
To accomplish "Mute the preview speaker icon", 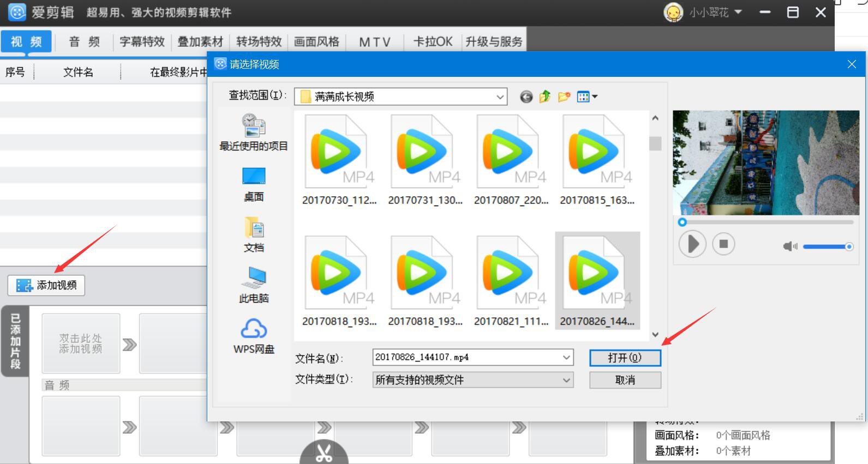I will click(x=790, y=246).
